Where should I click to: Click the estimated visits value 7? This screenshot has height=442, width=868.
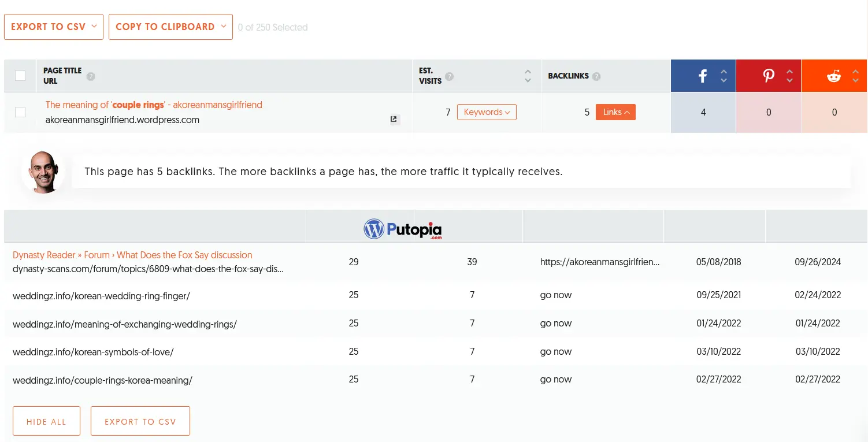448,112
